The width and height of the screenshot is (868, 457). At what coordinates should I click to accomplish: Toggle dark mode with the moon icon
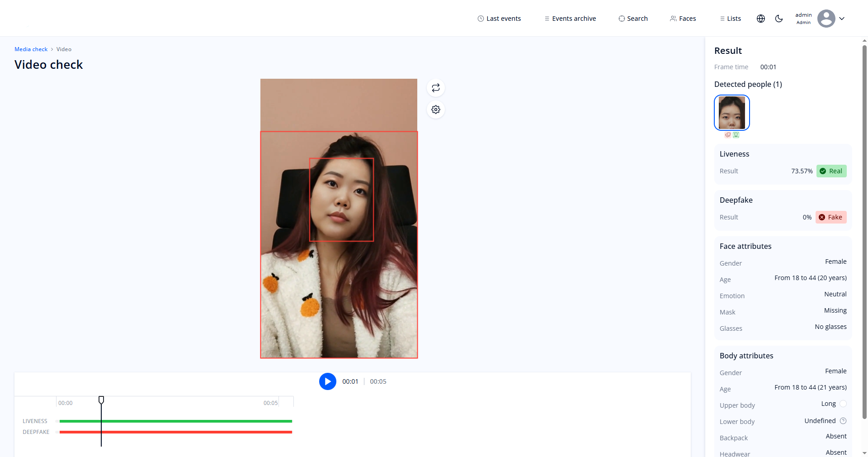(779, 18)
